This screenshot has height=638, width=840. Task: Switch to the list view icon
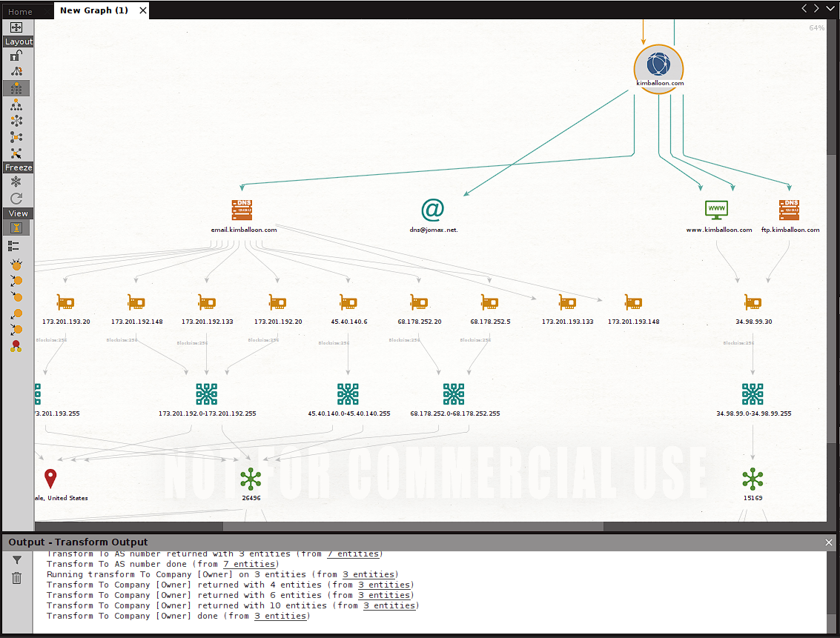click(13, 245)
